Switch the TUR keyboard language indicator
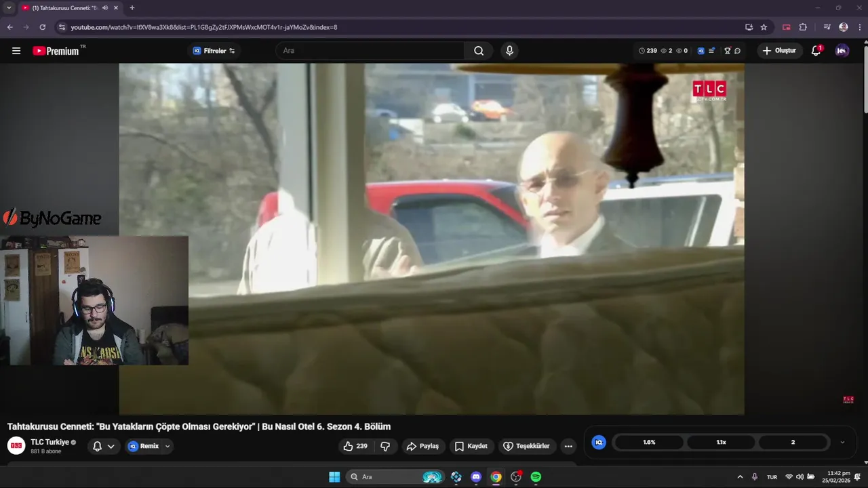Screen dimensions: 868x488 772,477
